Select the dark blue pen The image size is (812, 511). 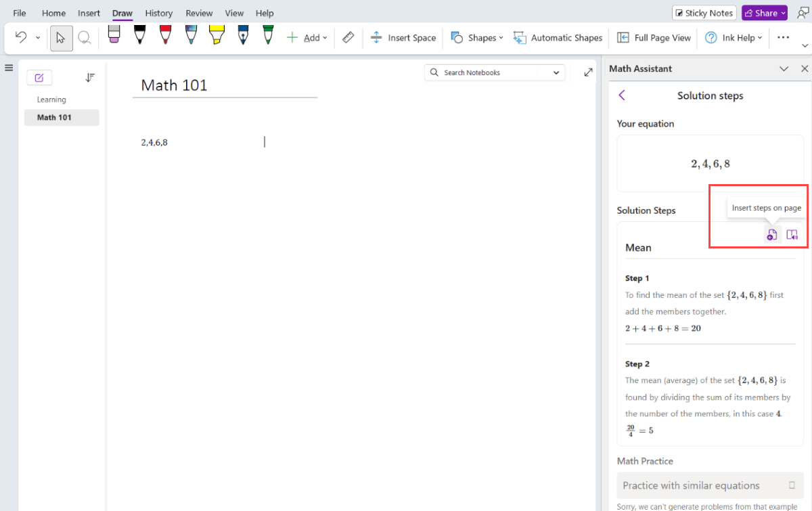click(x=243, y=36)
